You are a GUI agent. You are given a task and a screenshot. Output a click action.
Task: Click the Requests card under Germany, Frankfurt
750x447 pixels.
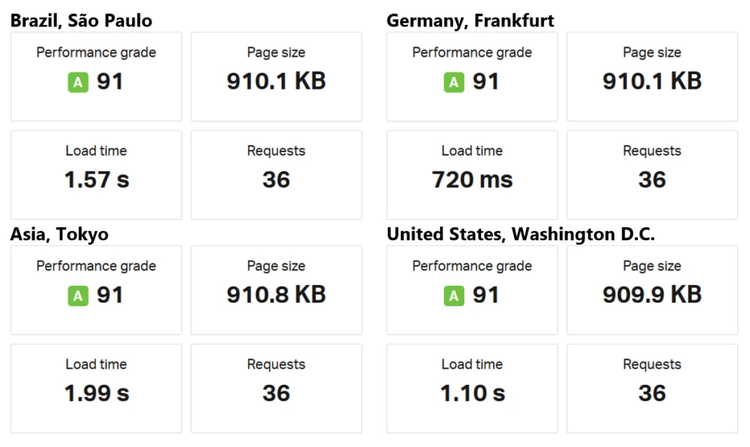[x=652, y=175]
